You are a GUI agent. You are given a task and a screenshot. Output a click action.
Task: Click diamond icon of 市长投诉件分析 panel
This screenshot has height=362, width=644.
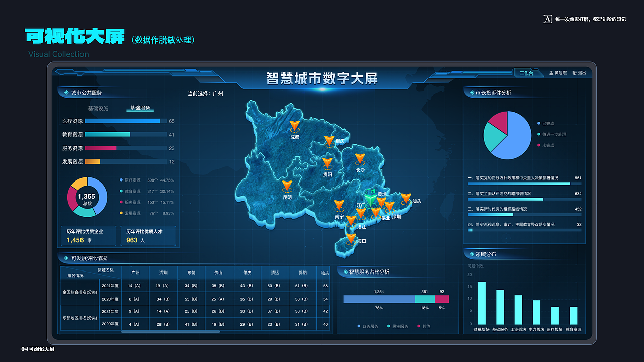click(471, 93)
